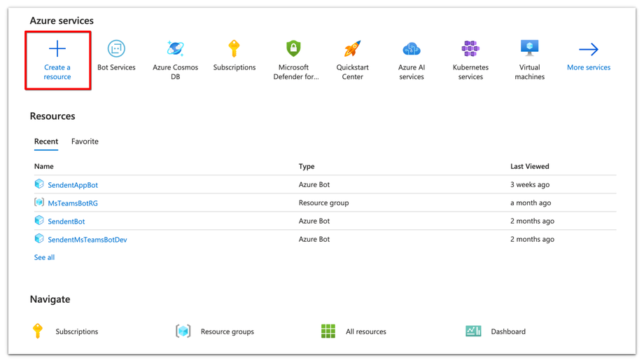Click the SendentBot row icon
This screenshot has height=363, width=644.
tap(39, 220)
